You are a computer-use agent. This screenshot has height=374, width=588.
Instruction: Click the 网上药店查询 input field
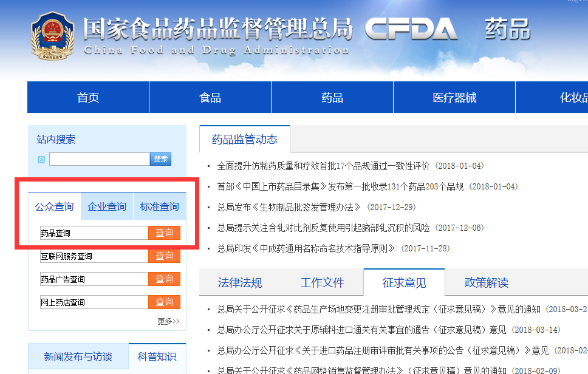(x=94, y=302)
